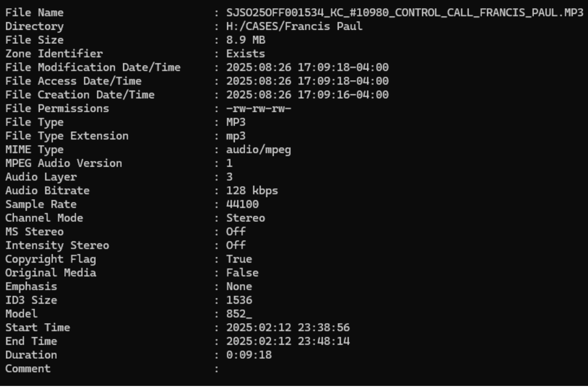The height and width of the screenshot is (387, 588).
Task: Click the Zone Identifier 'Exists' value
Action: pyautogui.click(x=246, y=54)
